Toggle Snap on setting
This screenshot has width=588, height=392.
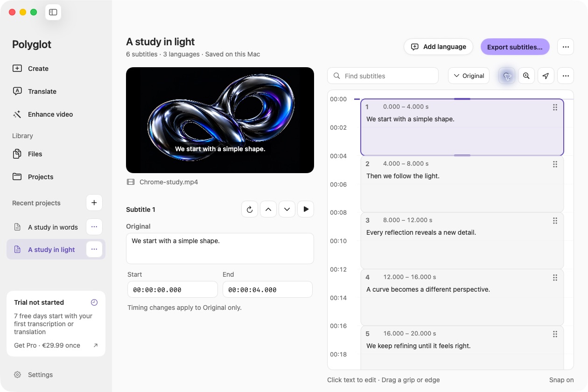[x=561, y=380]
